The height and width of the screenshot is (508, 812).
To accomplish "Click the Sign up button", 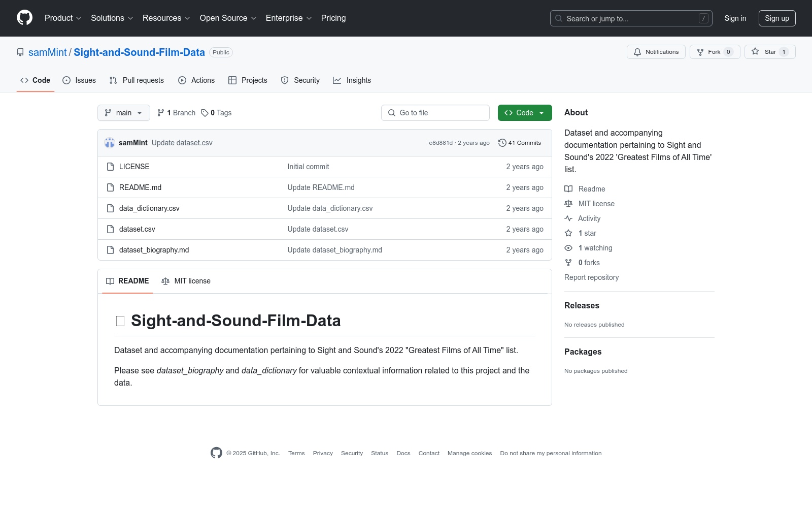I will pyautogui.click(x=777, y=18).
